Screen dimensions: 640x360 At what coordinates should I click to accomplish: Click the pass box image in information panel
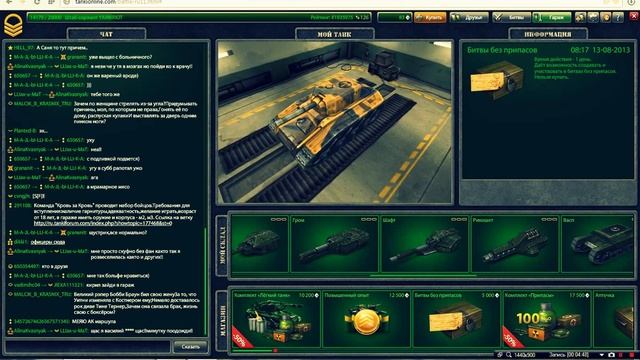point(497,80)
